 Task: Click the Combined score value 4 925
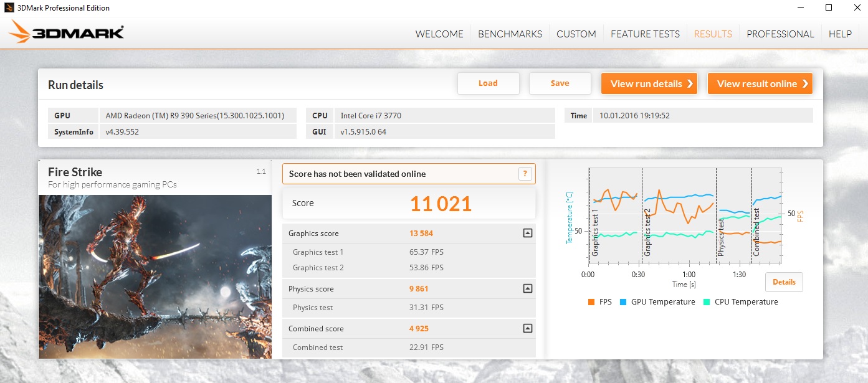pyautogui.click(x=419, y=329)
